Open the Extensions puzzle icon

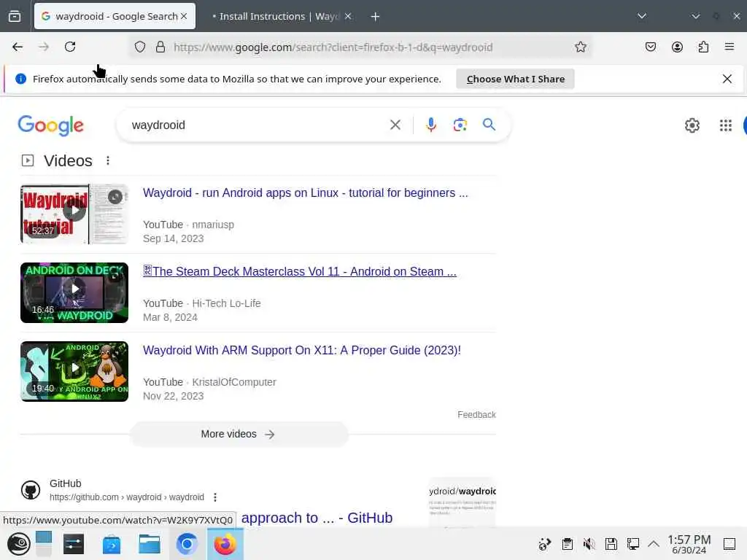(703, 47)
